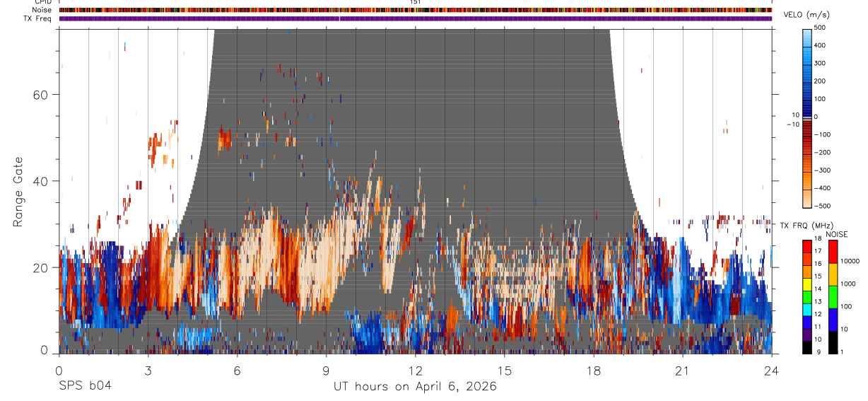Click the -200 tick on velocity scale
868x401 pixels.
click(823, 152)
